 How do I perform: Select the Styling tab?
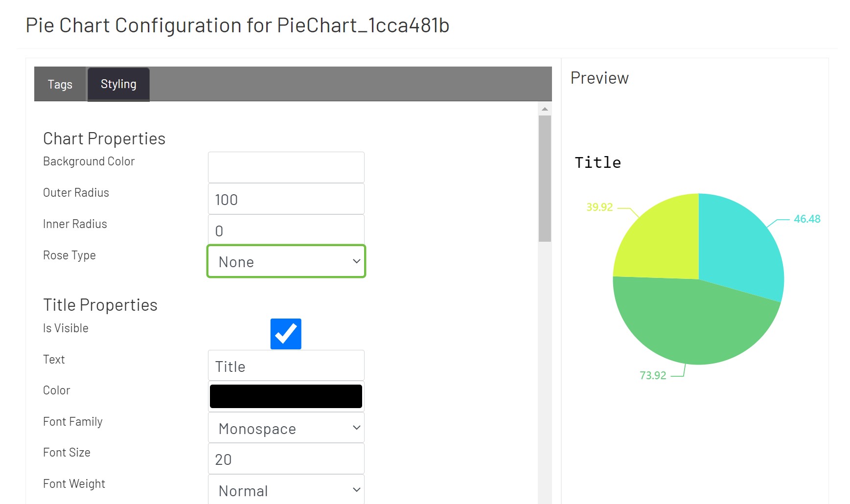118,84
